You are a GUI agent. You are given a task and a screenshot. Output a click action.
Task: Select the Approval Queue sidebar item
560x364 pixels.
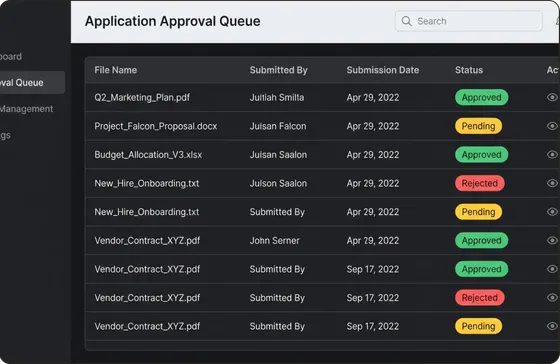pyautogui.click(x=32, y=83)
